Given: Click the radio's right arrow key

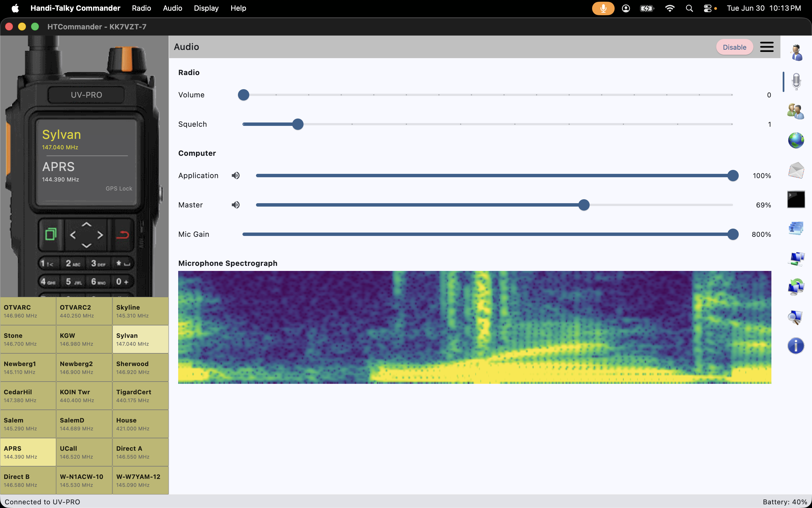Looking at the screenshot, I should pyautogui.click(x=100, y=235).
